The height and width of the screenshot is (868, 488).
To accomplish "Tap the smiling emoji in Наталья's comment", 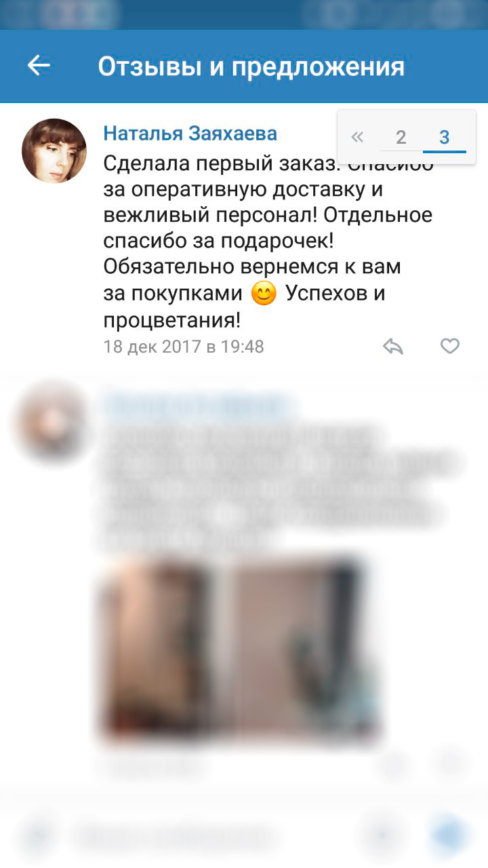I will pos(264,294).
